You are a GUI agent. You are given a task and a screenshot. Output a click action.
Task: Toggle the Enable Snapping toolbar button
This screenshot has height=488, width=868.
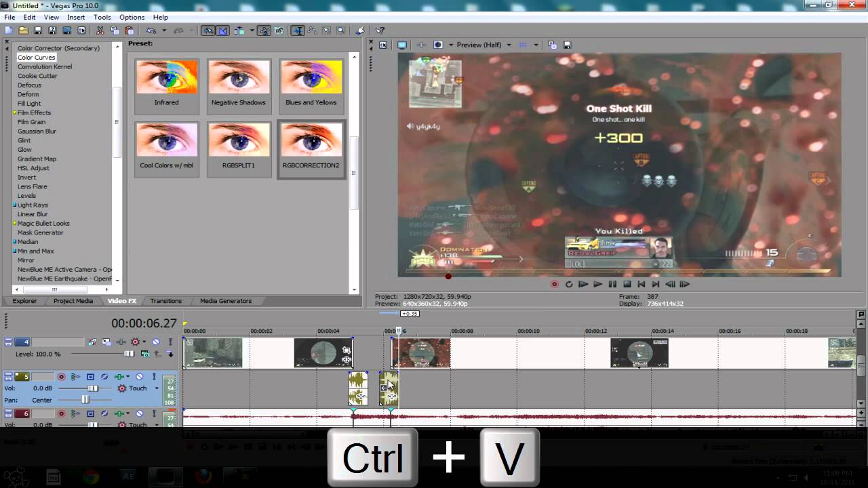[x=208, y=30]
